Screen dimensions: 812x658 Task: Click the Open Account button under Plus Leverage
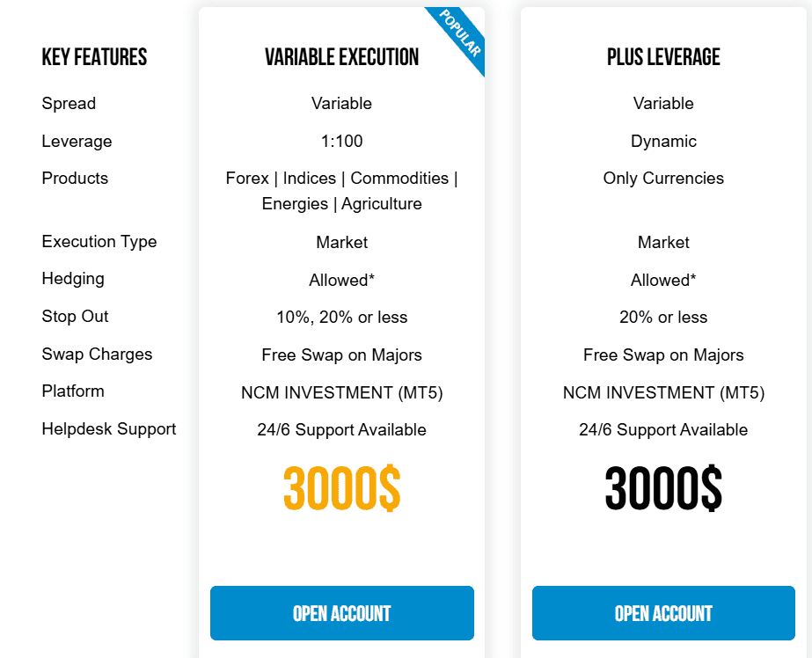(663, 613)
